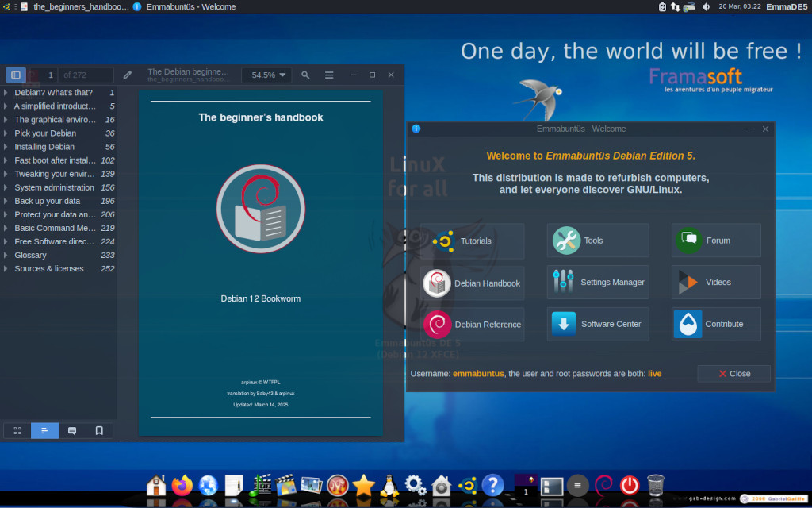Open "Sources & licenses" chapter

[x=59, y=268]
